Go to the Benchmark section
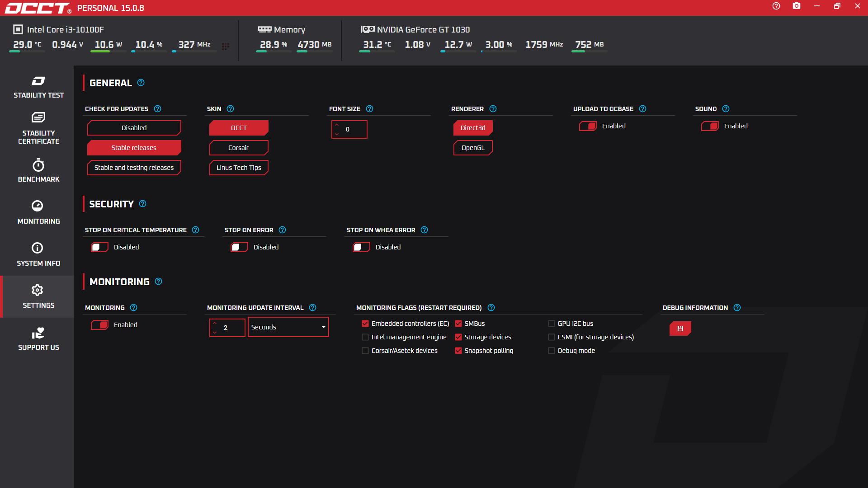The width and height of the screenshot is (868, 488). [38, 170]
